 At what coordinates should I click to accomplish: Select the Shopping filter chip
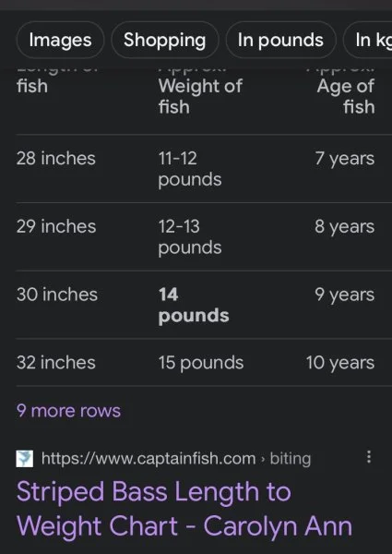(x=165, y=40)
